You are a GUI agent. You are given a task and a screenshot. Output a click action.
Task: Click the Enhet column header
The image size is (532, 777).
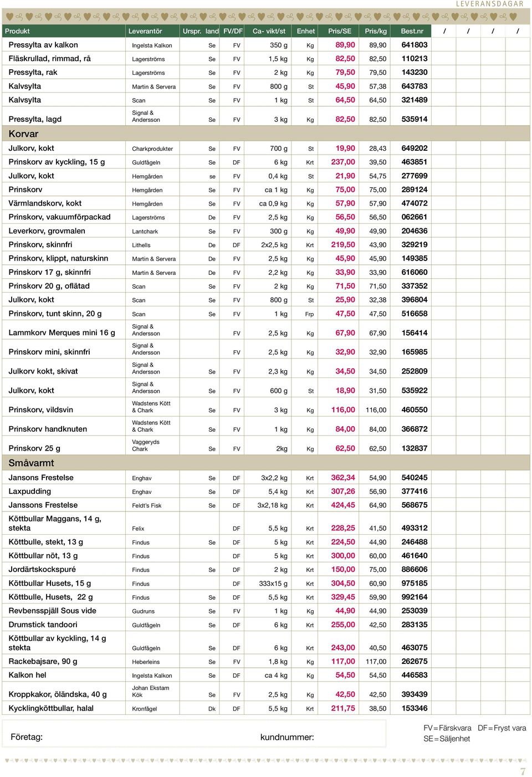(305, 31)
